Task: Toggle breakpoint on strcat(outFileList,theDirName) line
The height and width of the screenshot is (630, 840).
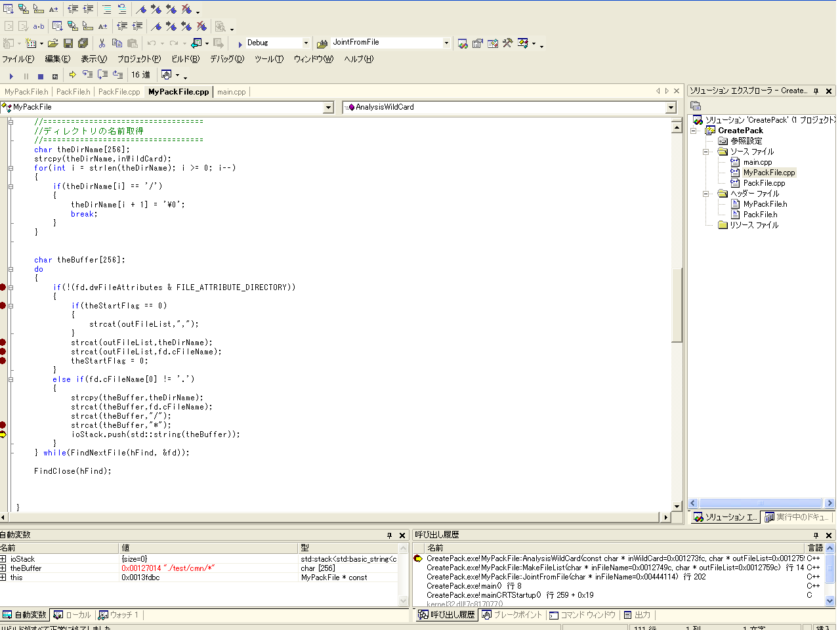Action: click(3, 343)
